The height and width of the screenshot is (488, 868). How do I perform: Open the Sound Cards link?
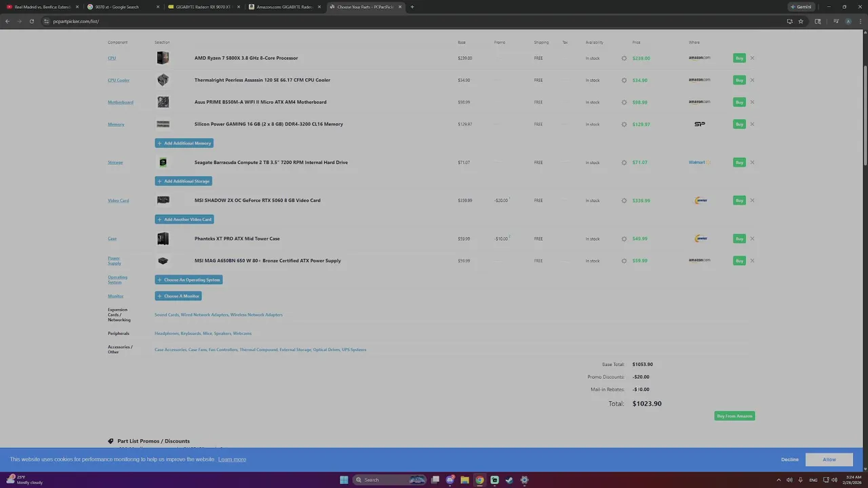[167, 314]
